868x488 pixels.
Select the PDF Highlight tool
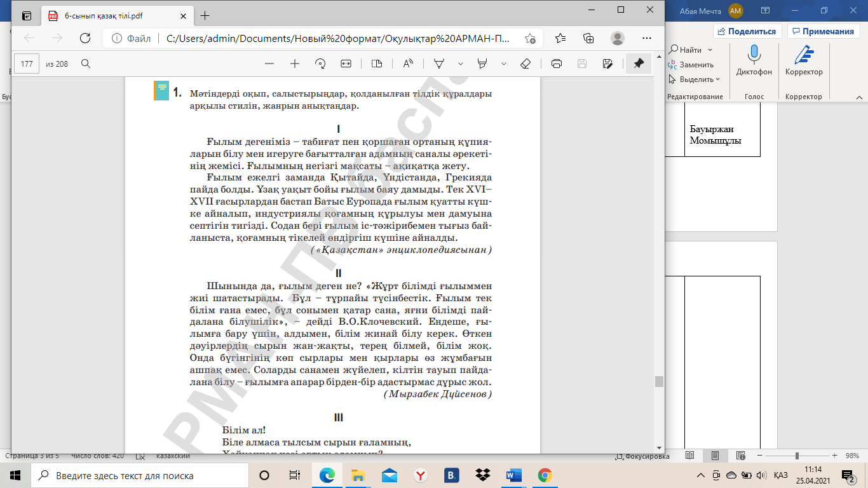pyautogui.click(x=482, y=64)
